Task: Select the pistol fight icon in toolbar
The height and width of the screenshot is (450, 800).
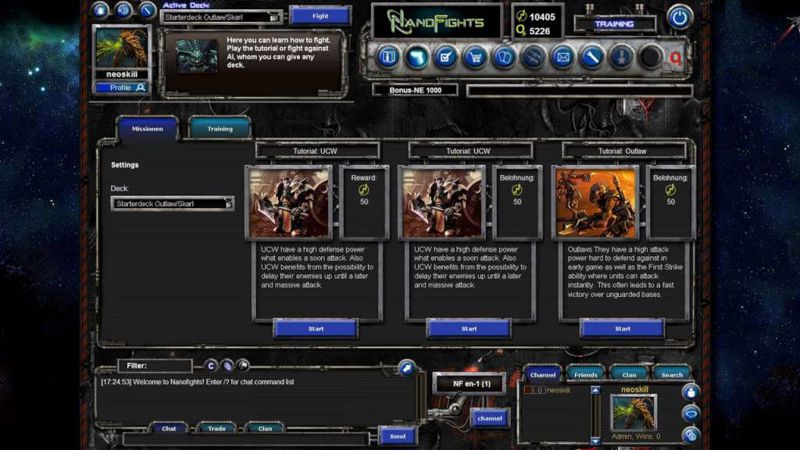Action: [417, 57]
